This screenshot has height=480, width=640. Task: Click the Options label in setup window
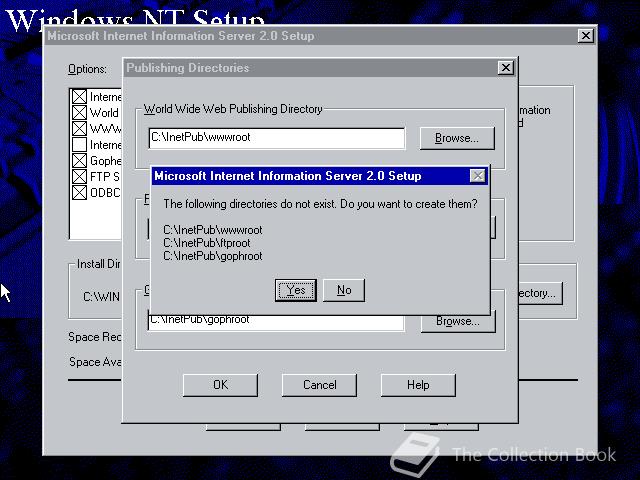[87, 69]
